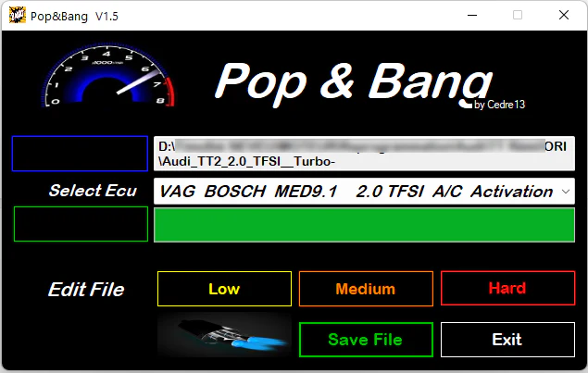Click the Low edit button
This screenshot has width=588, height=373.
tap(224, 289)
